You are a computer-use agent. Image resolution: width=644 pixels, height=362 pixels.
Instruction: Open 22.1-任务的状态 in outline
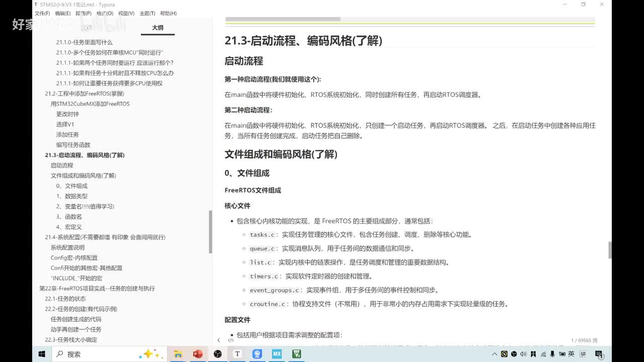pos(65,299)
